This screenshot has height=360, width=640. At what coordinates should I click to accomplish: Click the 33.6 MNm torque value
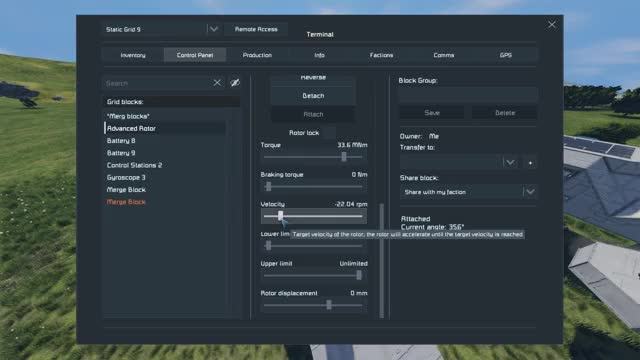coord(352,145)
